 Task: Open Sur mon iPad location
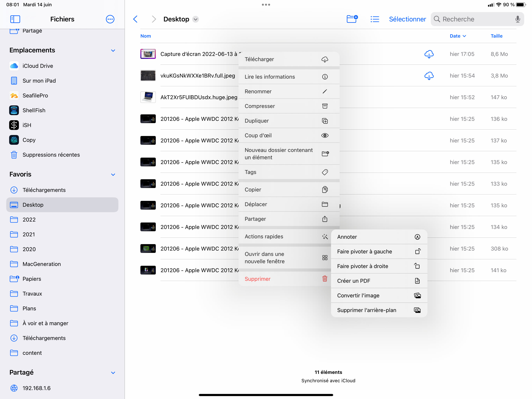(62, 81)
